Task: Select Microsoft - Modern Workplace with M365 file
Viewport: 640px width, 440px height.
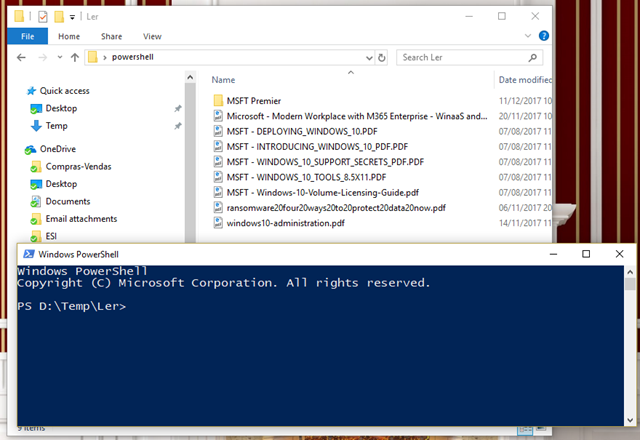Action: pos(357,116)
